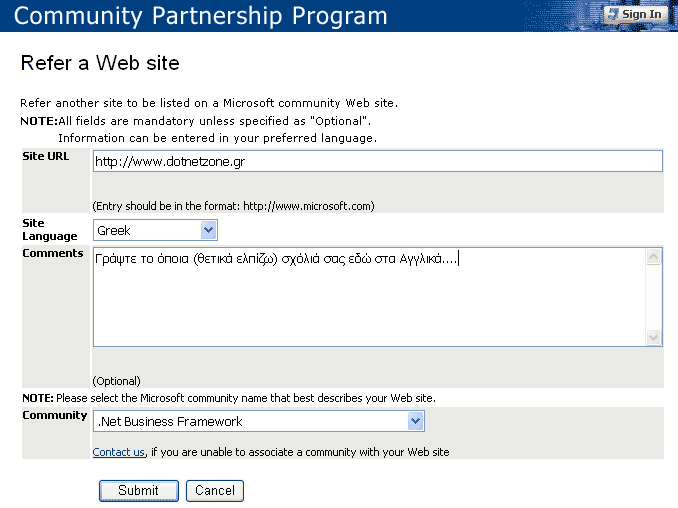Click the Community field label

[55, 415]
